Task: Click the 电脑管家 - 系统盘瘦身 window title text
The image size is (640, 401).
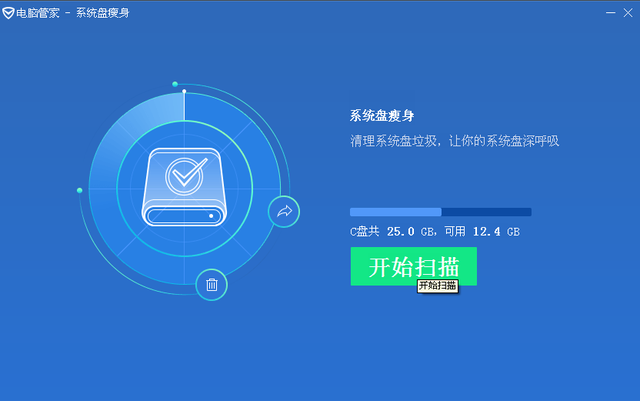Action: tap(73, 13)
